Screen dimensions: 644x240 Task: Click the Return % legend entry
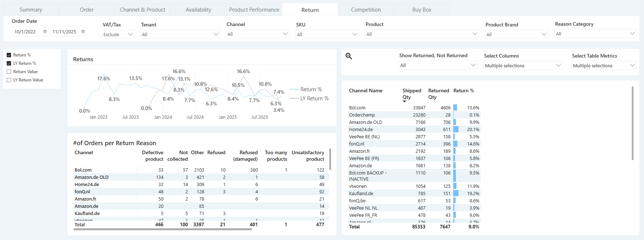pyautogui.click(x=306, y=89)
